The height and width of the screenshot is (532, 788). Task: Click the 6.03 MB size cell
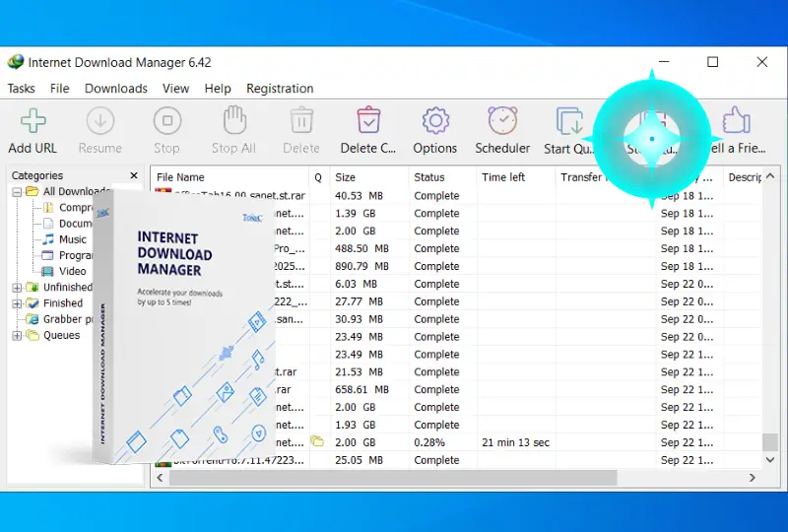click(x=356, y=284)
